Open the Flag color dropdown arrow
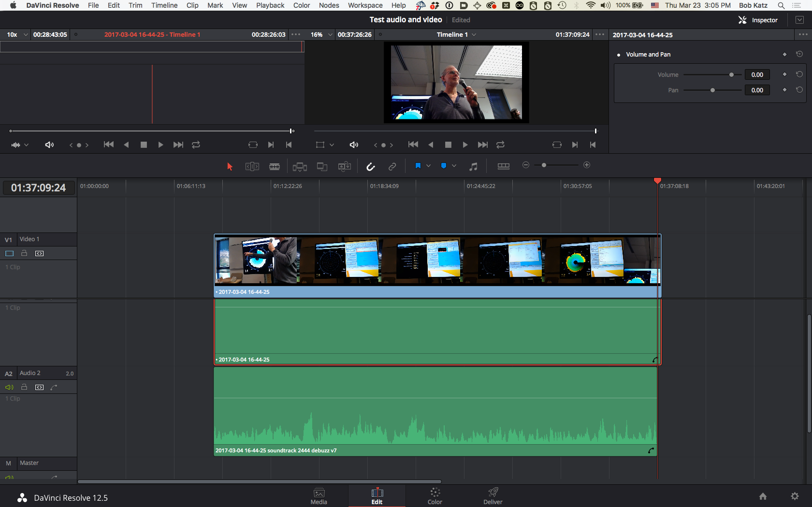 click(x=428, y=166)
